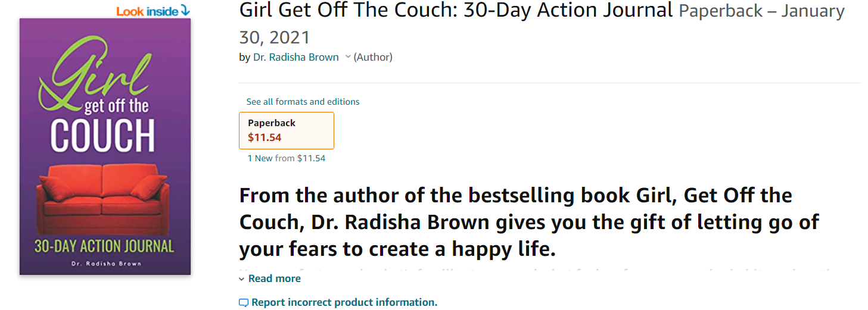Screen dimensions: 868x310
Task: Open Report incorrect product information link
Action: pos(344,302)
